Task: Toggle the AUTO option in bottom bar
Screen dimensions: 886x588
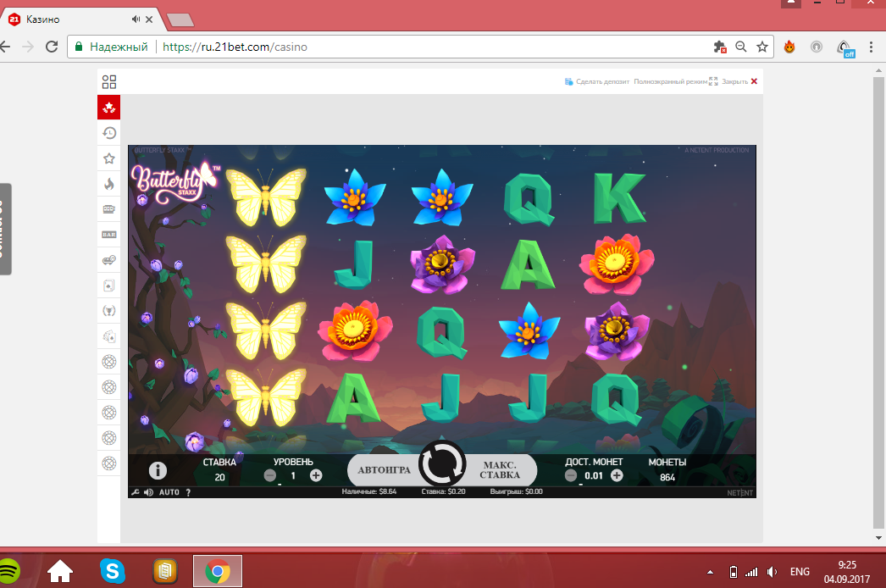Action: coord(169,492)
